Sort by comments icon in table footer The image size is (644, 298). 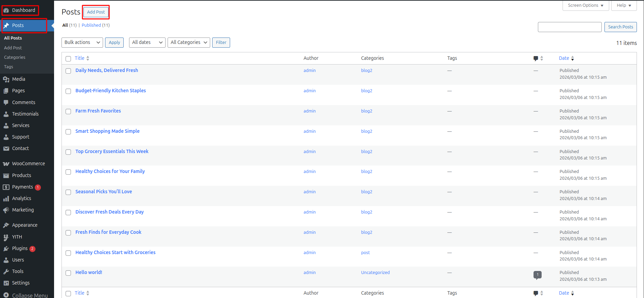[536, 293]
